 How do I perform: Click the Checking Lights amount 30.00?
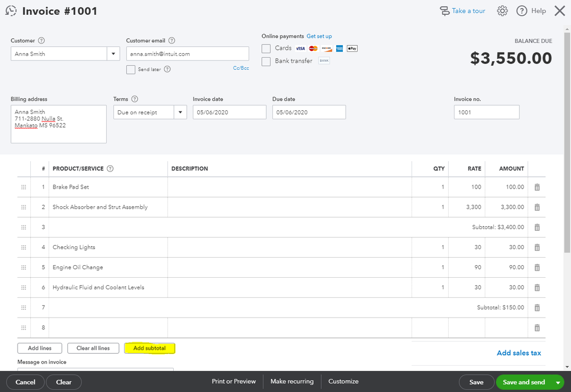[x=506, y=247]
